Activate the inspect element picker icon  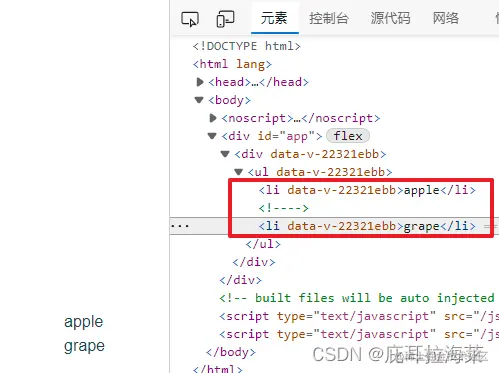click(190, 19)
